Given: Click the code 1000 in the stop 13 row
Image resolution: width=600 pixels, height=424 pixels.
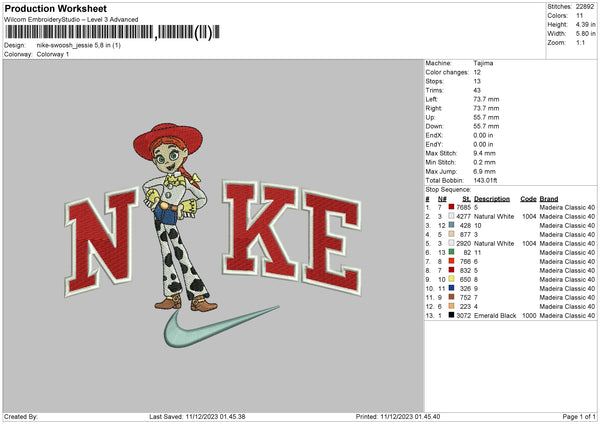Looking at the screenshot, I should click(x=529, y=315).
